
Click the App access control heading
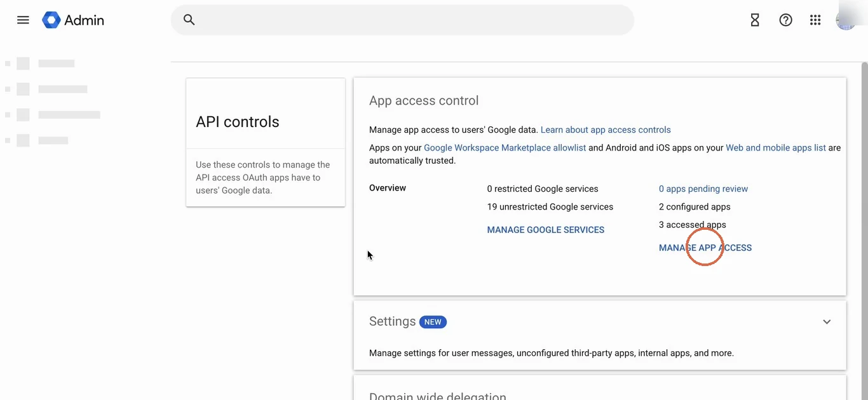pyautogui.click(x=424, y=100)
